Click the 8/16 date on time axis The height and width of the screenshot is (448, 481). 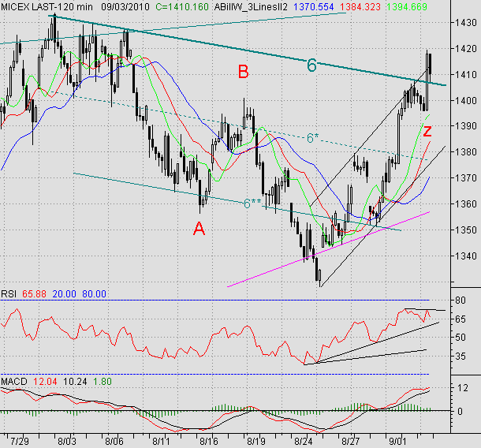pos(208,435)
